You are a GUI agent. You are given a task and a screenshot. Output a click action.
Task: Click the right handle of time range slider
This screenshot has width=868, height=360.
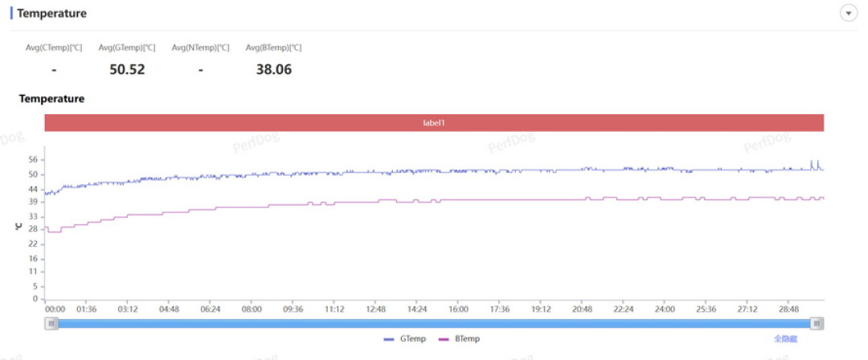pos(817,323)
